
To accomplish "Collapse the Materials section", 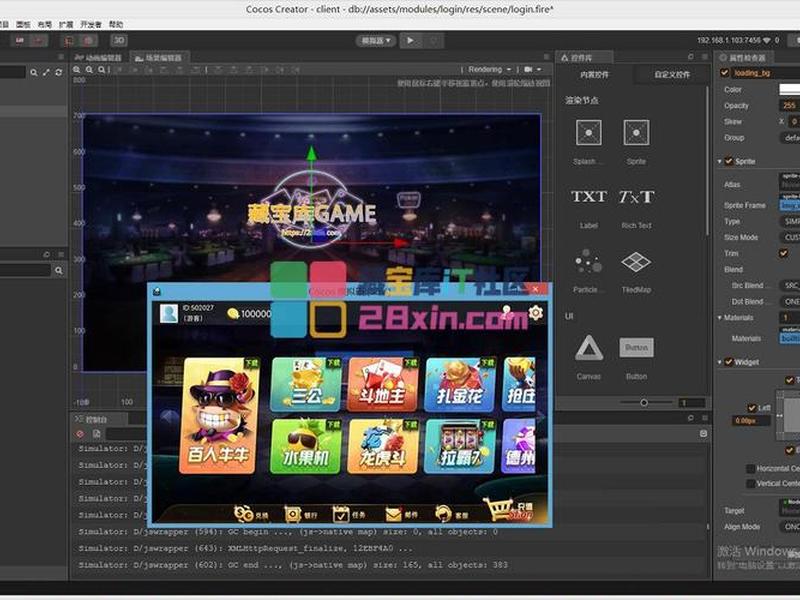I will click(x=719, y=317).
